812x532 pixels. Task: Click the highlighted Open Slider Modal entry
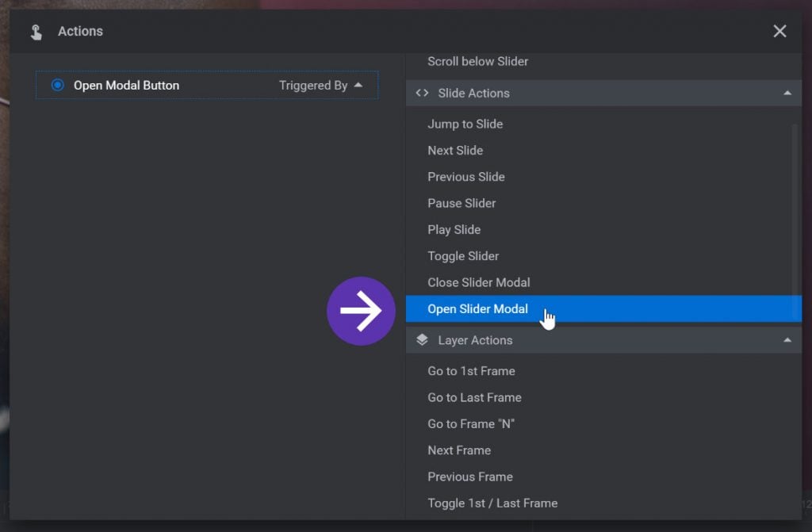[x=477, y=308]
